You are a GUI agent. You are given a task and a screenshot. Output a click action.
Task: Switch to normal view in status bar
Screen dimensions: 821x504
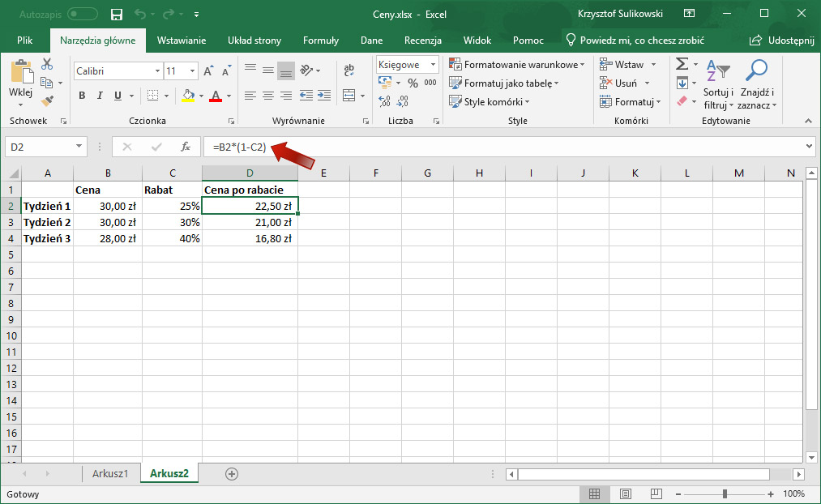point(595,494)
